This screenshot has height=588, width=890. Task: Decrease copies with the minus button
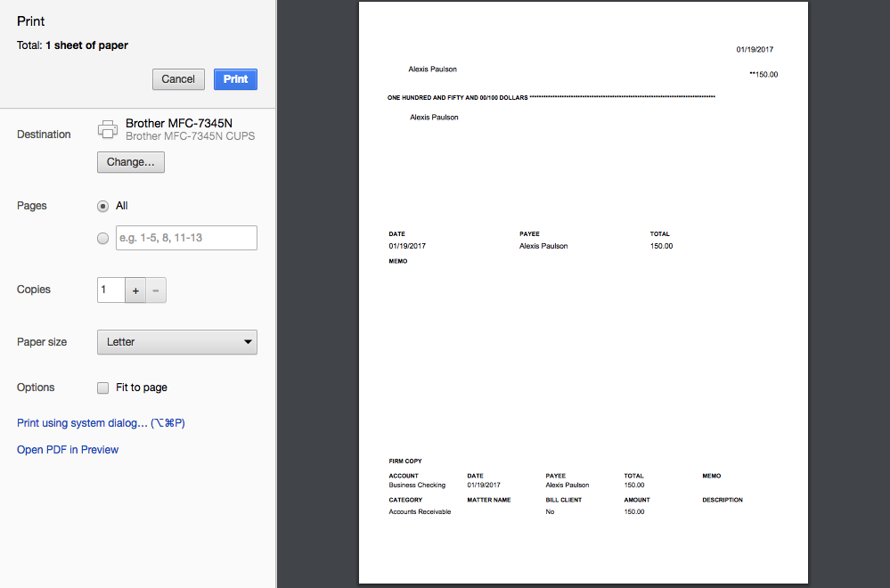point(156,290)
